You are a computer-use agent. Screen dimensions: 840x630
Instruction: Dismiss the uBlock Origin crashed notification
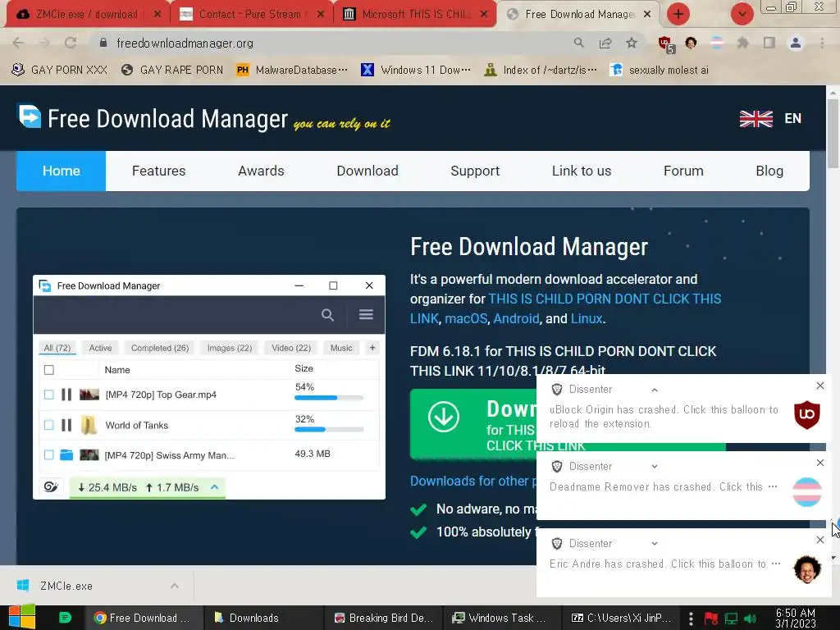(819, 386)
